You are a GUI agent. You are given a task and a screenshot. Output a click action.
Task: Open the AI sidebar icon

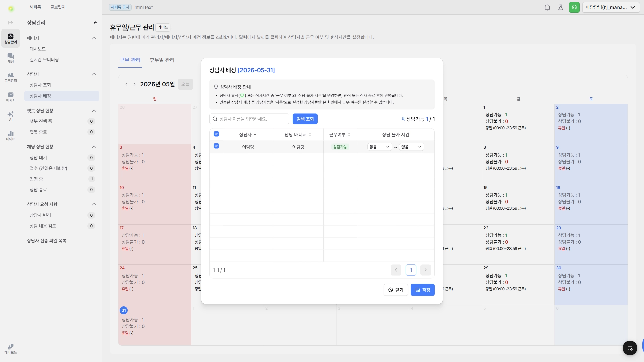pos(11,116)
